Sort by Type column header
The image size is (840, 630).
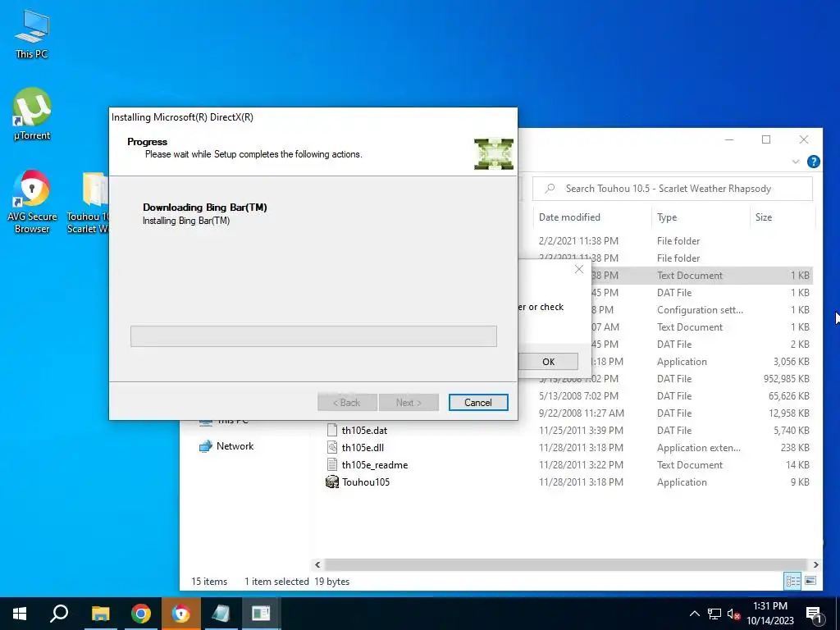pyautogui.click(x=667, y=217)
